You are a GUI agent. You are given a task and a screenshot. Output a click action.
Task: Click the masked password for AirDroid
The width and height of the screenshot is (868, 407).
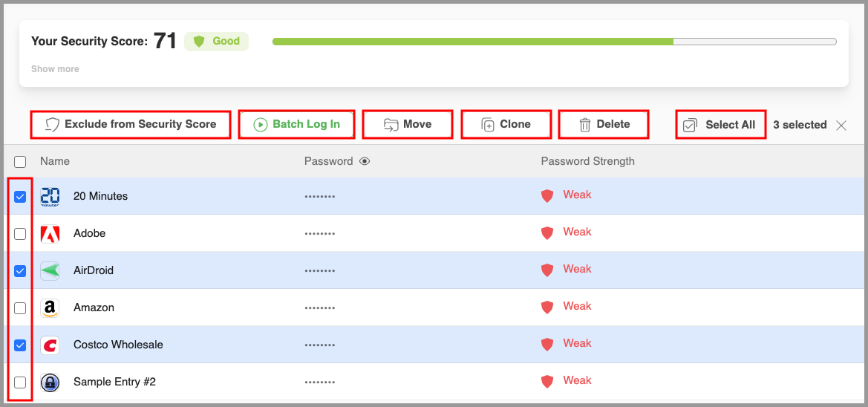point(319,271)
